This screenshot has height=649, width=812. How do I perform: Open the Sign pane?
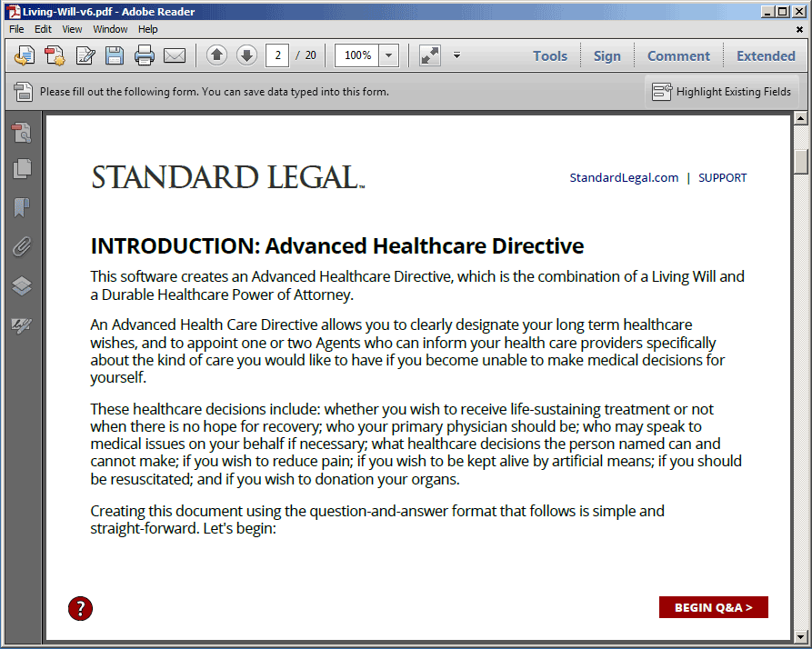606,55
